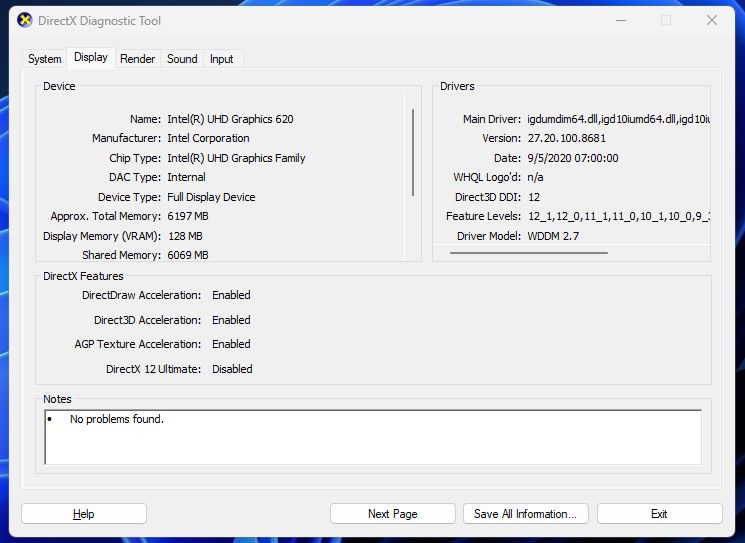Click the WHQL Logo'd n/a value
The height and width of the screenshot is (543, 745).
tap(535, 177)
